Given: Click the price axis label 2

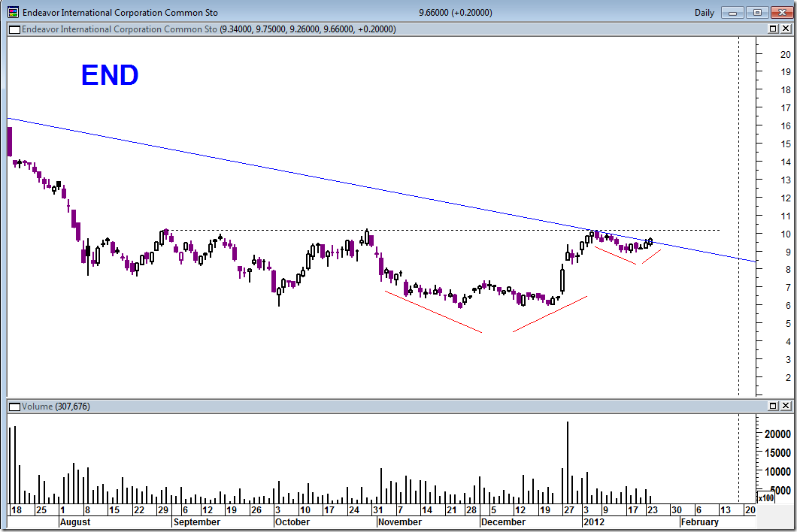Looking at the screenshot, I should coord(788,377).
